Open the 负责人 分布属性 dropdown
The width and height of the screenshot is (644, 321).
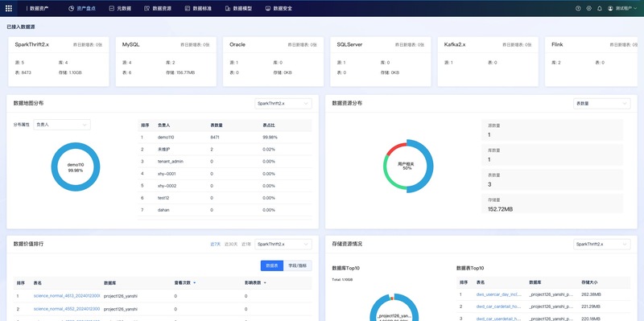[62, 125]
